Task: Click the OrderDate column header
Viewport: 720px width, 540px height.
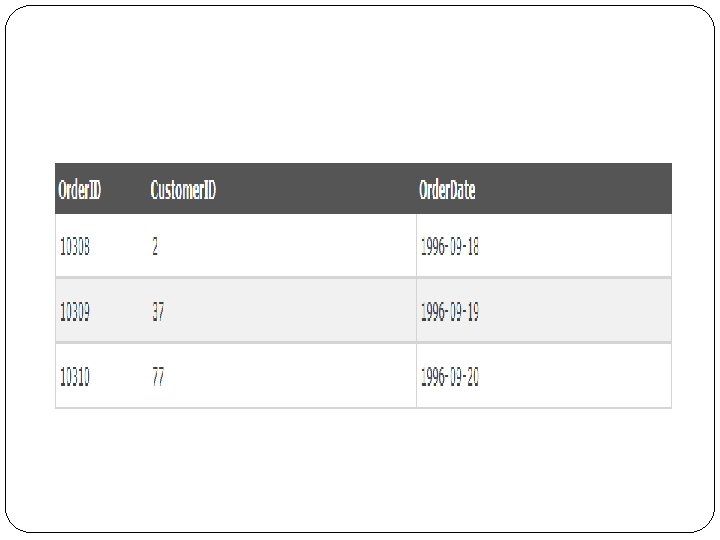Action: (x=447, y=190)
